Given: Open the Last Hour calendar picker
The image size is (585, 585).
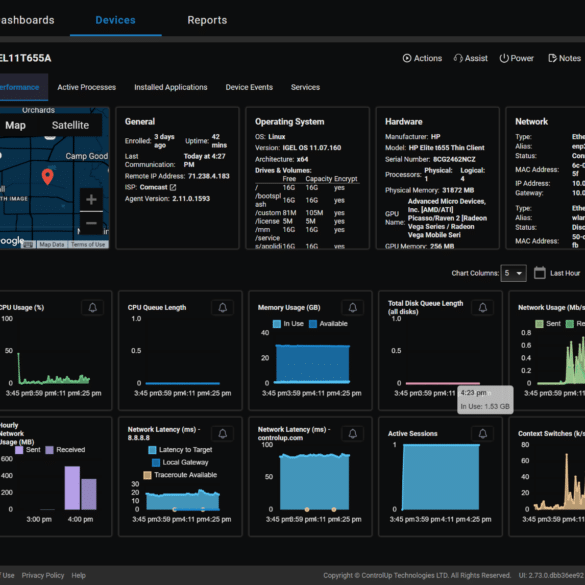Looking at the screenshot, I should (539, 273).
